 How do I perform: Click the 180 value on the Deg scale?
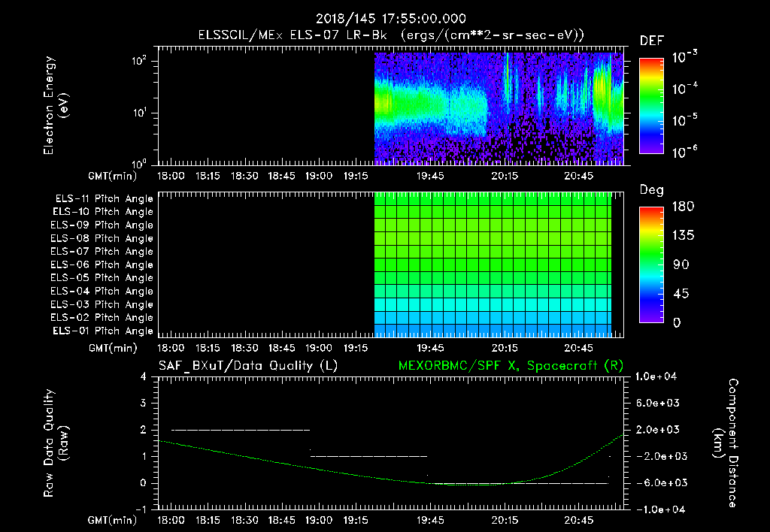(x=683, y=207)
